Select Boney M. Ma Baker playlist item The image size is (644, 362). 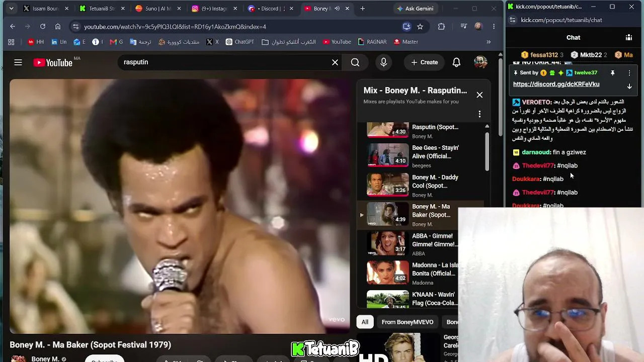pyautogui.click(x=413, y=215)
